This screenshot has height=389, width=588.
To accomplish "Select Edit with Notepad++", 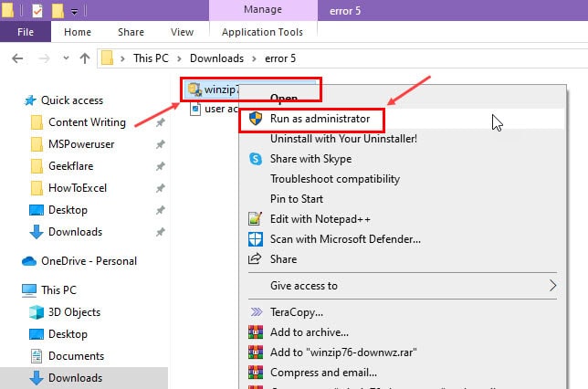I will coord(402,219).
